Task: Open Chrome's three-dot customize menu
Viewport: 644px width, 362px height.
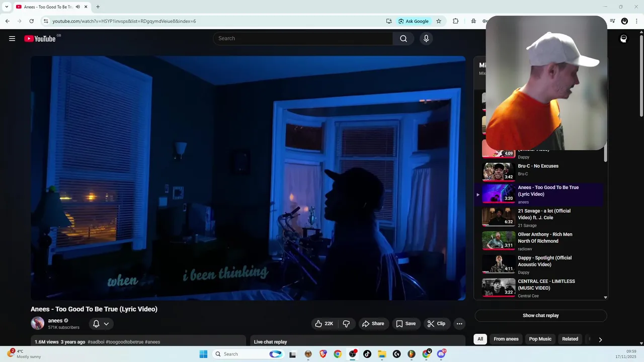Action: [x=637, y=21]
